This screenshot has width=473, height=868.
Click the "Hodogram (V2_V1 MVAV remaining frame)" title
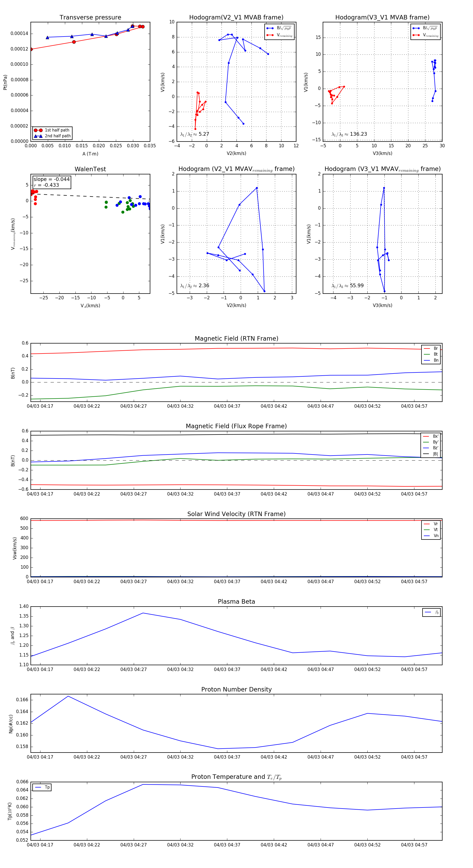click(236, 169)
